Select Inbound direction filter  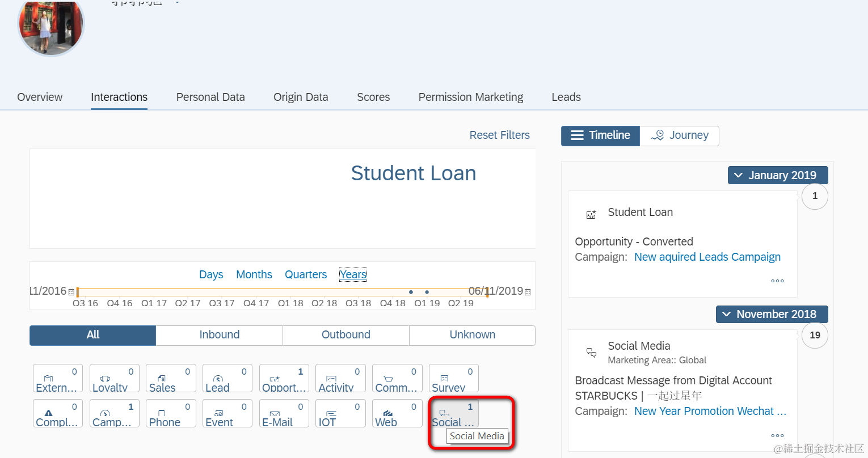tap(220, 335)
